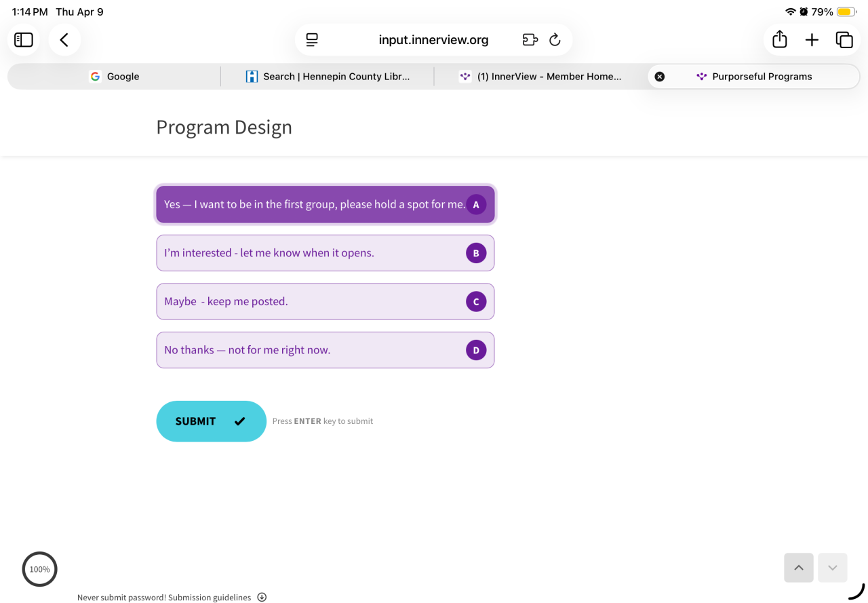Toggle the Safari sidebar icon

[24, 40]
